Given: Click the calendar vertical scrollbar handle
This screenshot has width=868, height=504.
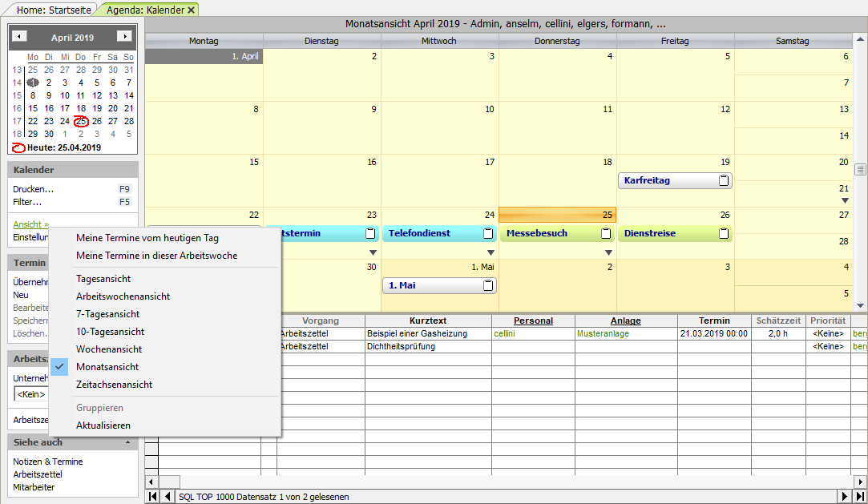Looking at the screenshot, I should pyautogui.click(x=861, y=170).
